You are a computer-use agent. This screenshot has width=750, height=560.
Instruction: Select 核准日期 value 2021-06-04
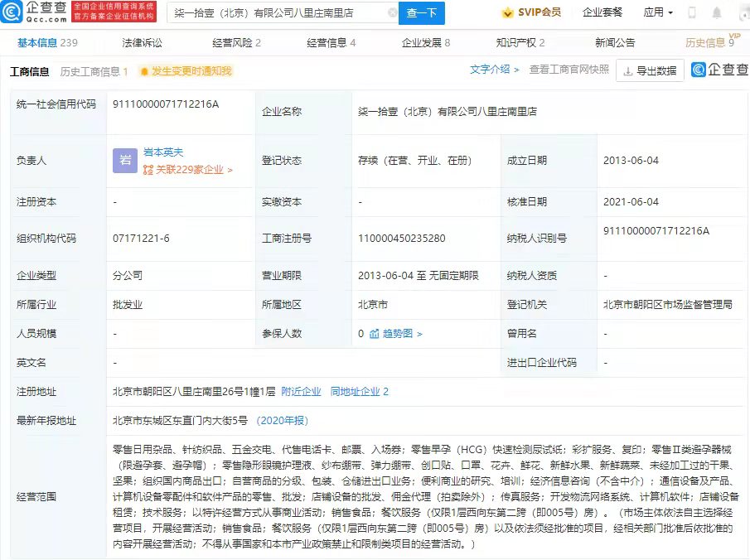[631, 202]
